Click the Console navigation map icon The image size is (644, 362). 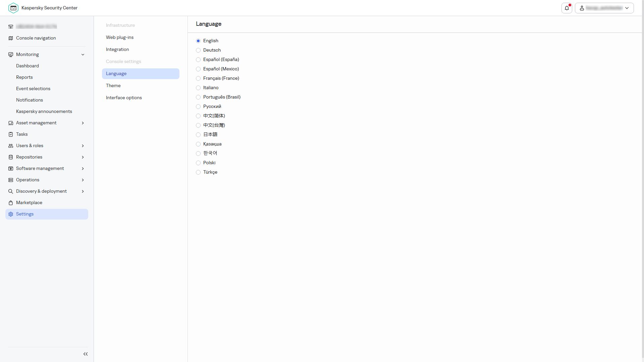coord(11,38)
